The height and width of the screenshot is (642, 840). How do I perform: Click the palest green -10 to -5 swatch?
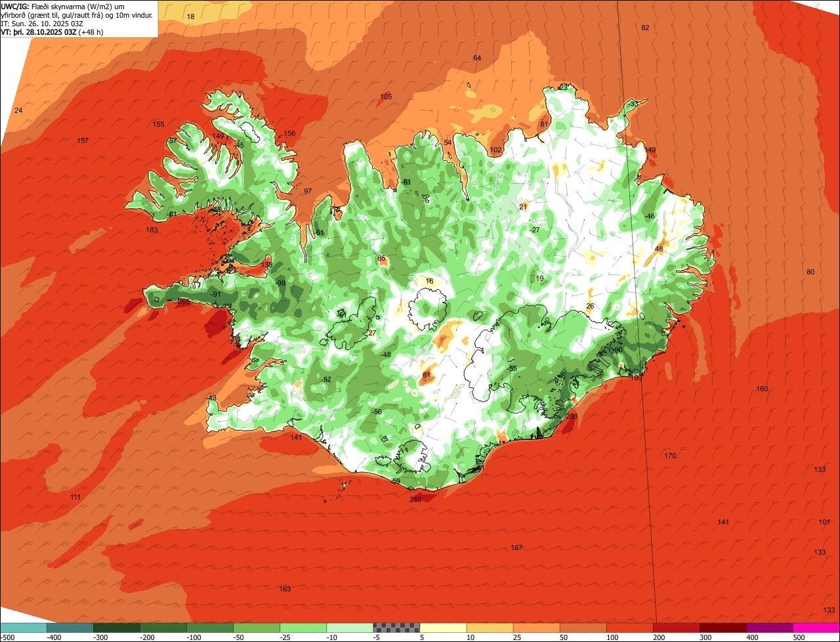350,628
